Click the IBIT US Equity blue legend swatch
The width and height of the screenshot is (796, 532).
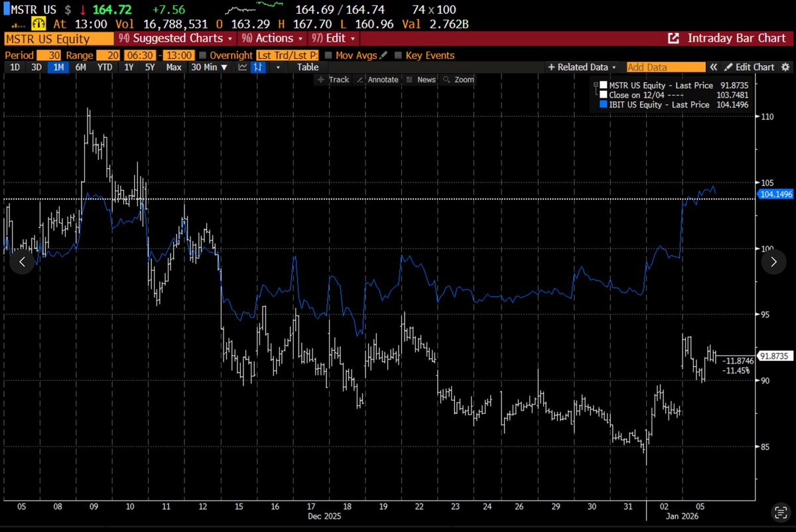click(603, 105)
